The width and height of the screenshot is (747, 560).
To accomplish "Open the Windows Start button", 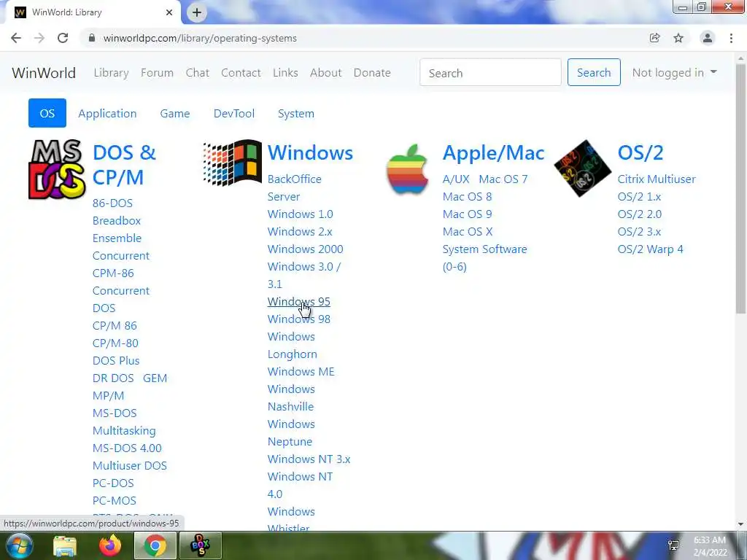I will point(20,545).
